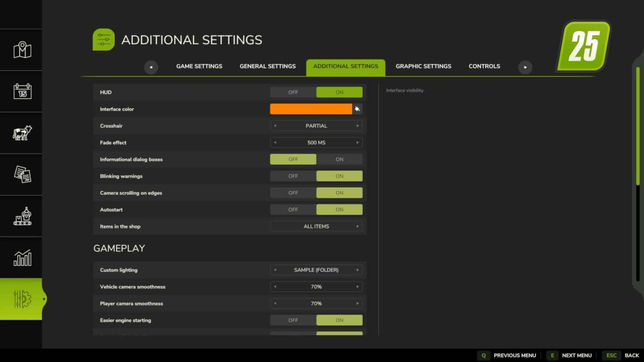Viewport: 644px width, 362px height.
Task: Go to previous tab with left circle arrow
Action: tap(151, 67)
